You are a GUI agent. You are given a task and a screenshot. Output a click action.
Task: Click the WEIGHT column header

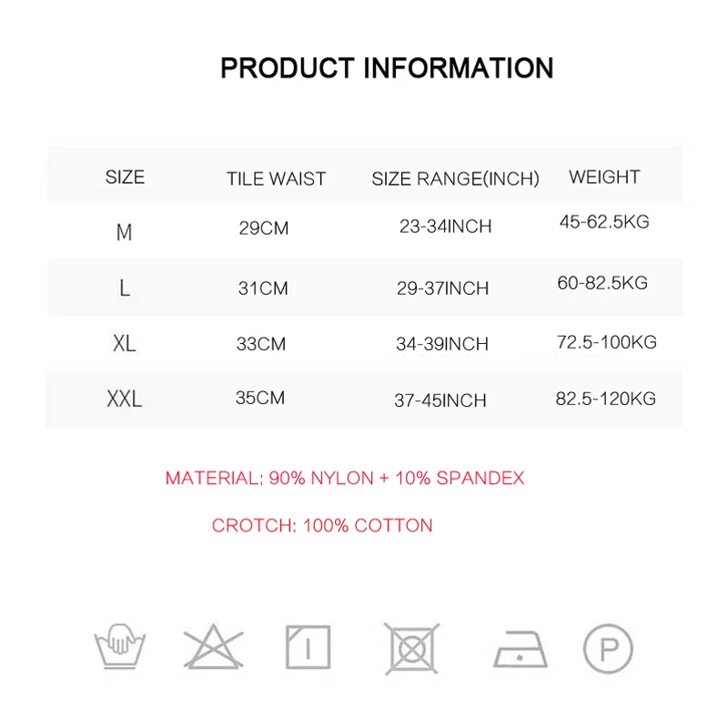[604, 177]
